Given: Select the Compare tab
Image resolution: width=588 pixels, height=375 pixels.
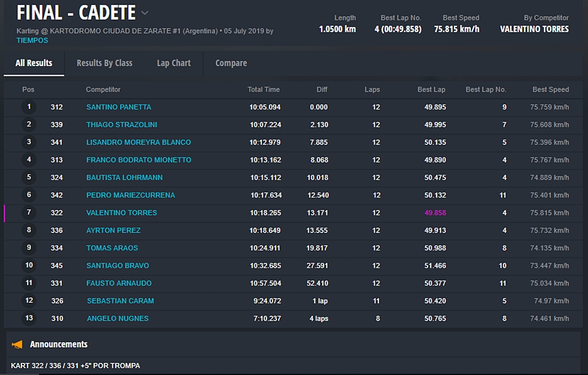Looking at the screenshot, I should 231,63.
